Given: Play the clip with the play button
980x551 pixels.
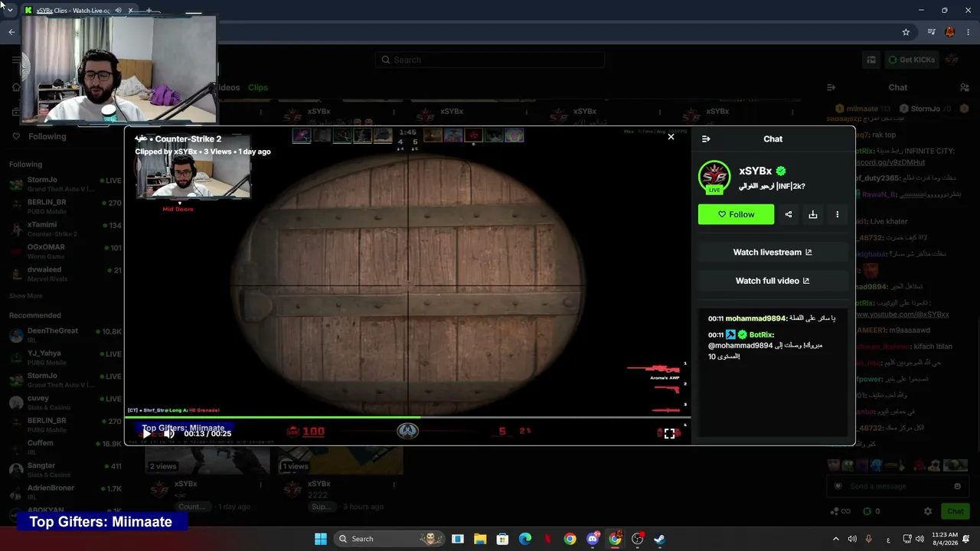Looking at the screenshot, I should click(x=147, y=433).
